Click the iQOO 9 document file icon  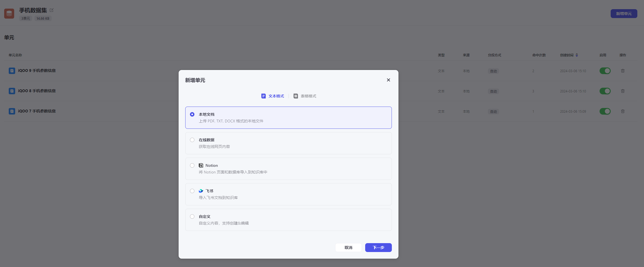click(12, 71)
